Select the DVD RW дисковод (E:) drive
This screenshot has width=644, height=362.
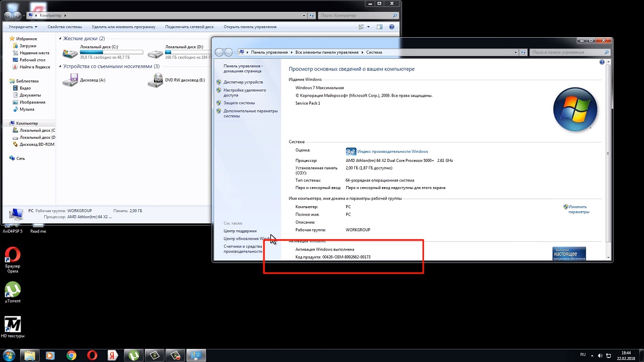point(157,80)
